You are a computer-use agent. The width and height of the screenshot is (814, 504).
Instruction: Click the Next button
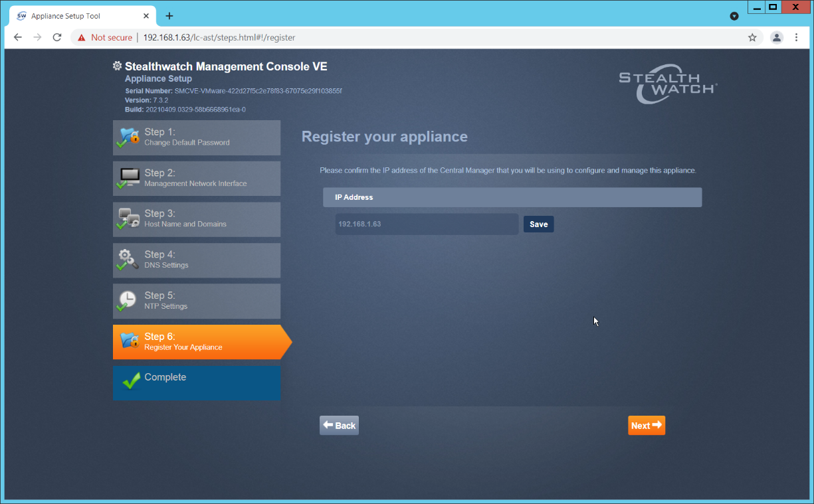point(647,426)
